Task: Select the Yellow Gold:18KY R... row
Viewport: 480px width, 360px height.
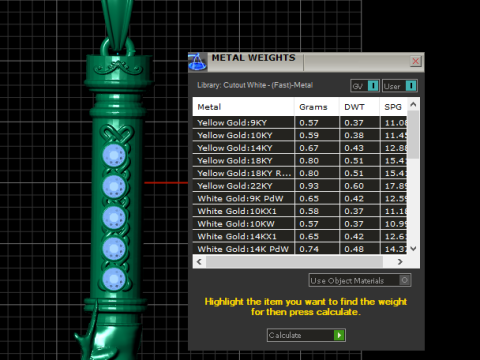Action: (x=300, y=173)
